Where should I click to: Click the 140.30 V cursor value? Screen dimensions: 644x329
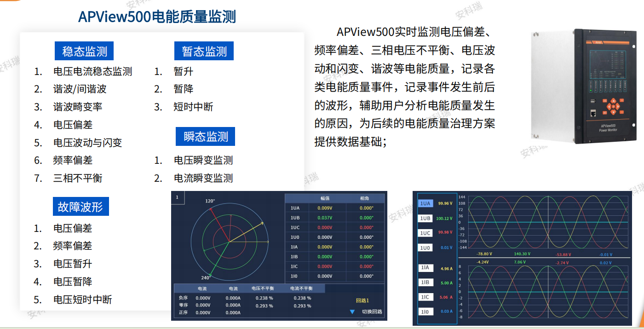point(522,254)
